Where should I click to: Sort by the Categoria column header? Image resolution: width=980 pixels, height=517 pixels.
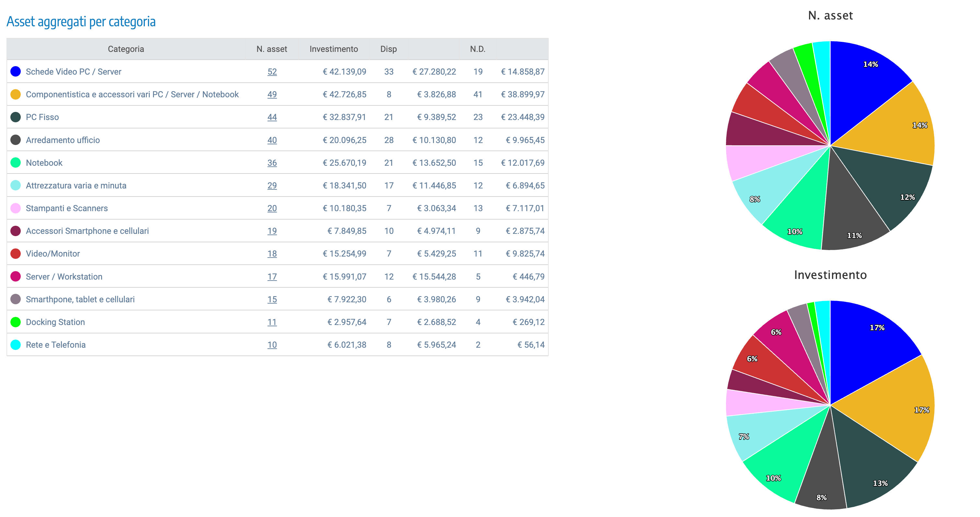coord(125,49)
